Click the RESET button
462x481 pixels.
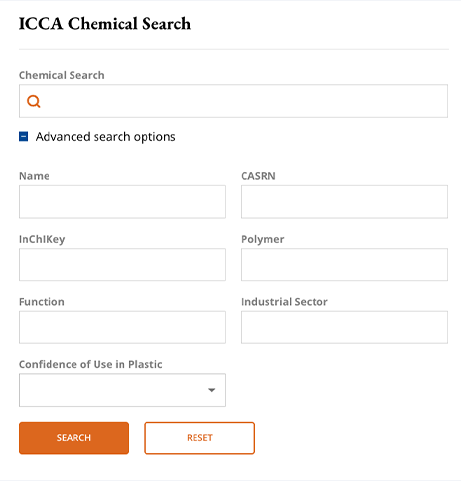click(200, 438)
